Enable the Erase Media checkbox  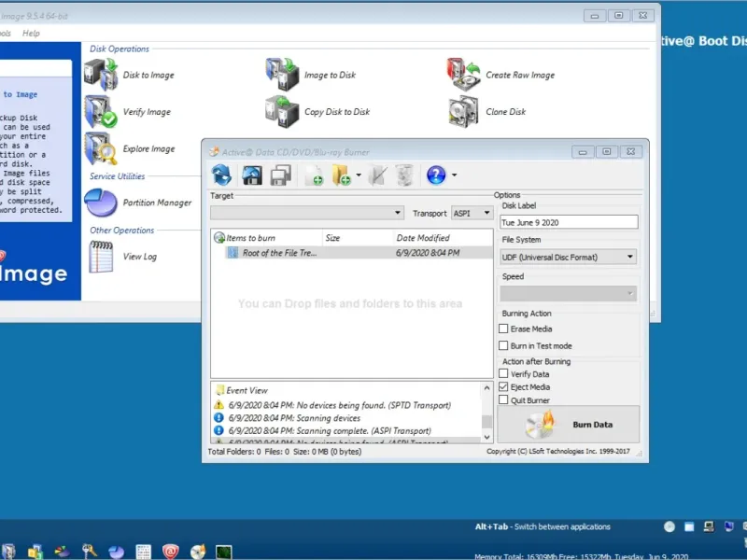tap(504, 329)
